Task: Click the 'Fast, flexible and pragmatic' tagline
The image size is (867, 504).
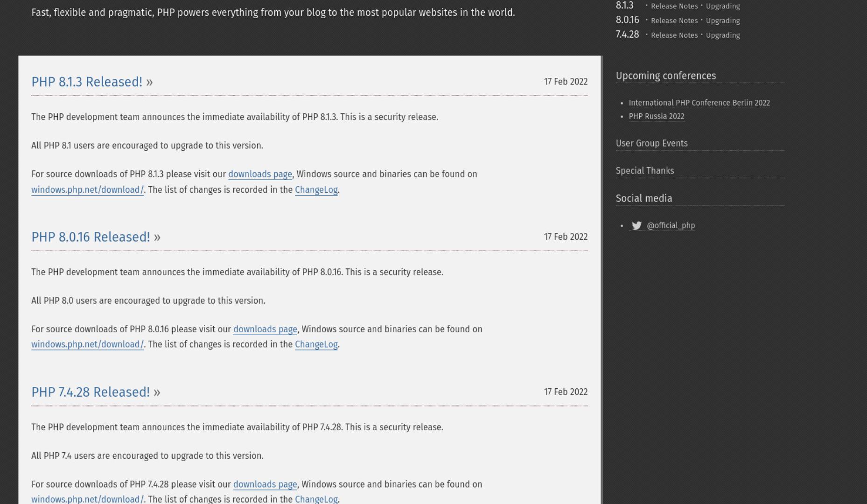Action: [x=273, y=13]
